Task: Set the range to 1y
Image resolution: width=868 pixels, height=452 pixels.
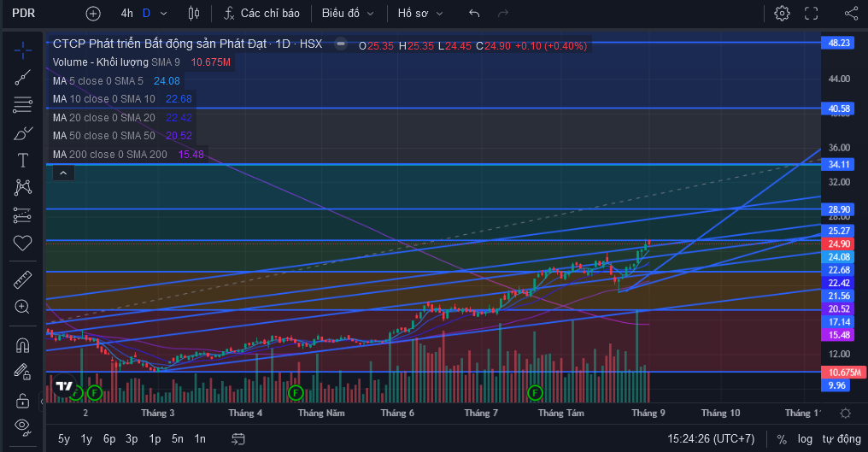Action: click(86, 438)
